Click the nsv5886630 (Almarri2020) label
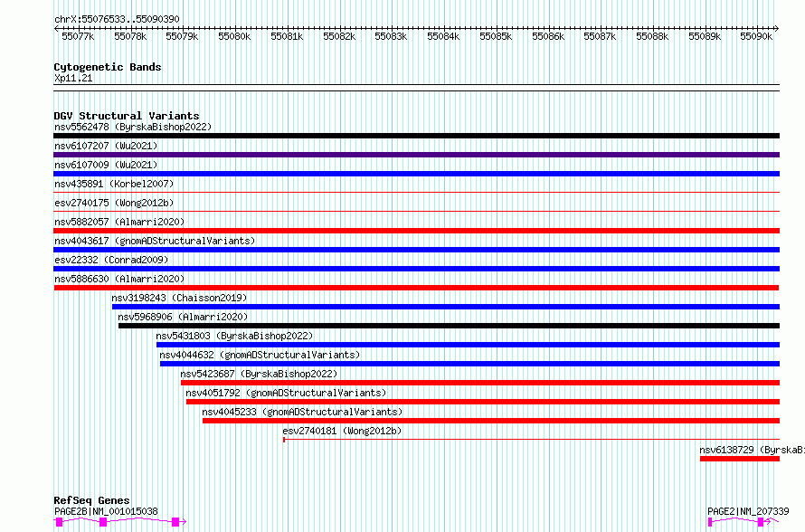Image resolution: width=805 pixels, height=532 pixels. pos(119,279)
